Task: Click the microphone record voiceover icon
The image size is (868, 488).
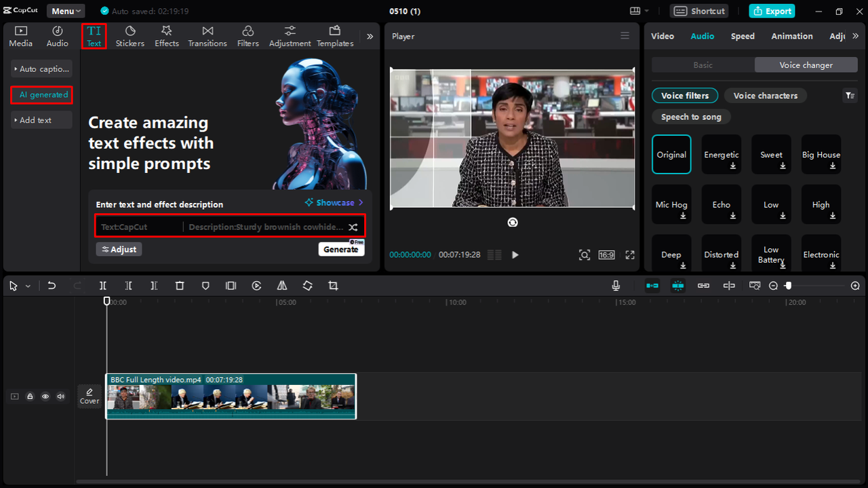Action: coord(616,286)
